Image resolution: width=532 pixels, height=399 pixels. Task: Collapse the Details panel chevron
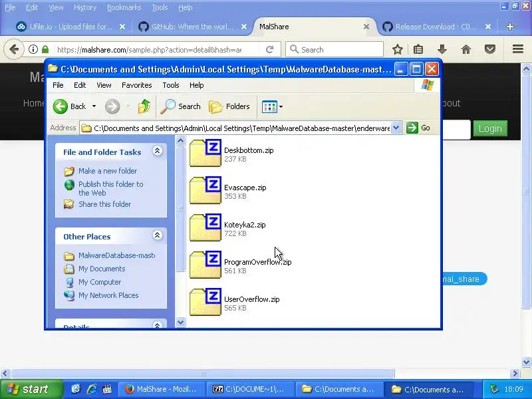click(157, 325)
